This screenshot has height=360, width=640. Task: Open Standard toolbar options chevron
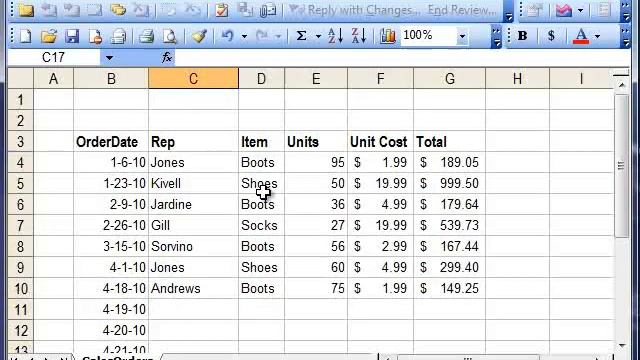click(496, 37)
